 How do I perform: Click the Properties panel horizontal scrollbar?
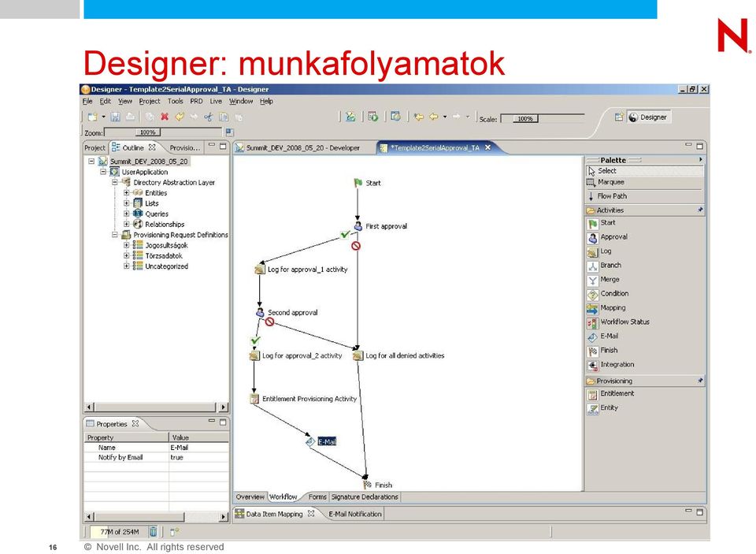tap(156, 517)
